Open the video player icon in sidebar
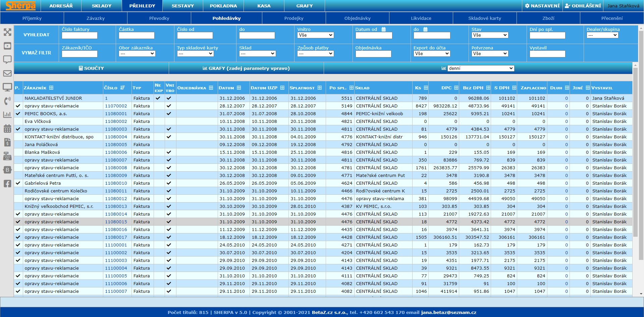This screenshot has height=317, width=644. coord(7,46)
